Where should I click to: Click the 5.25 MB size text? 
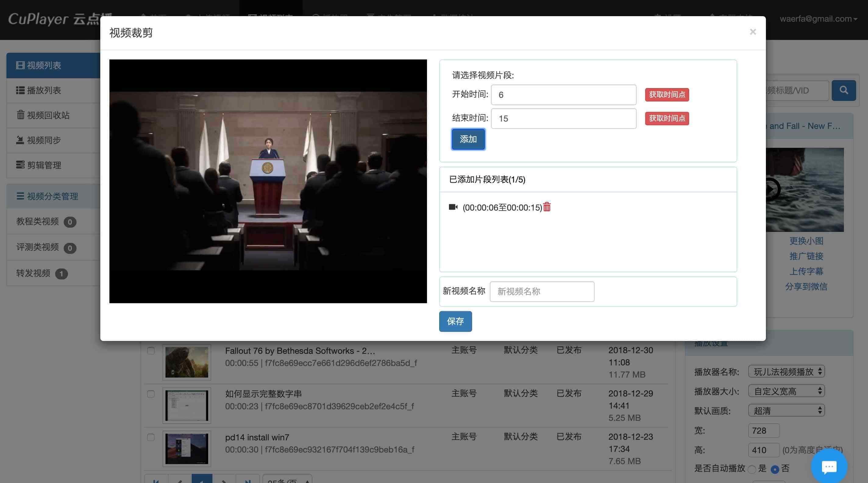click(624, 418)
